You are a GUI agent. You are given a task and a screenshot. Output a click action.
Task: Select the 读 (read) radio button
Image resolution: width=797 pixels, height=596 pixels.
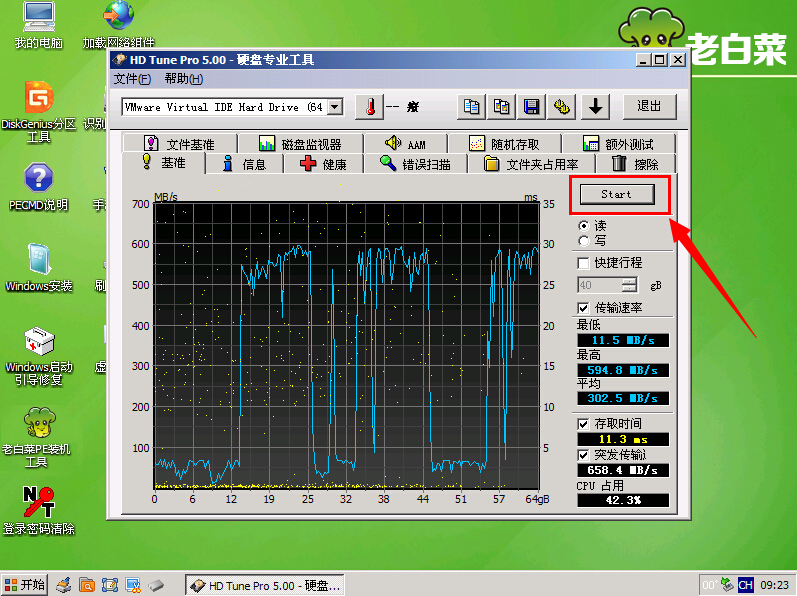tap(584, 226)
